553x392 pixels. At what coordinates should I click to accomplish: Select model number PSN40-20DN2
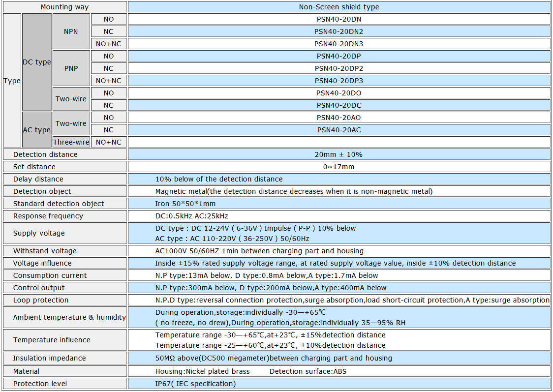(339, 31)
